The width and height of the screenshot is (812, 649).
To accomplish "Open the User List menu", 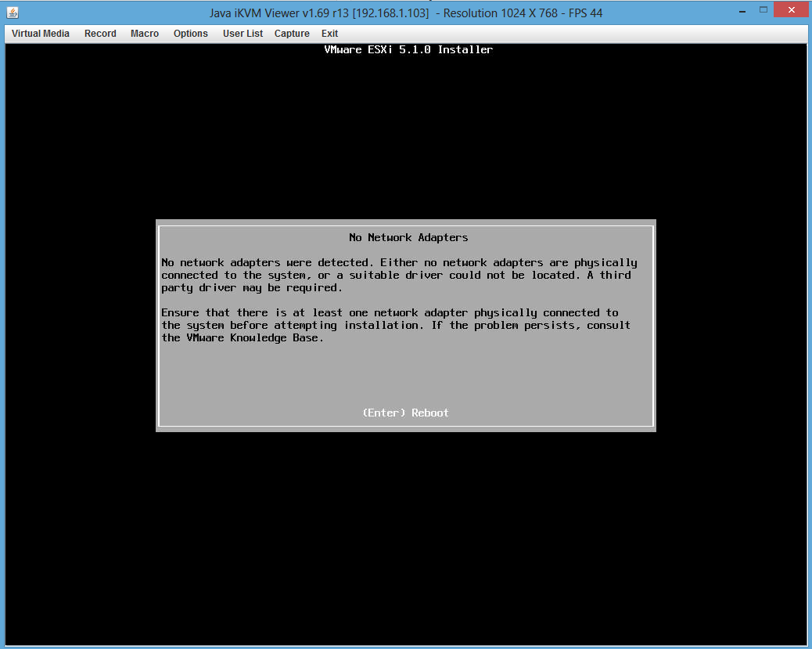I will click(243, 34).
